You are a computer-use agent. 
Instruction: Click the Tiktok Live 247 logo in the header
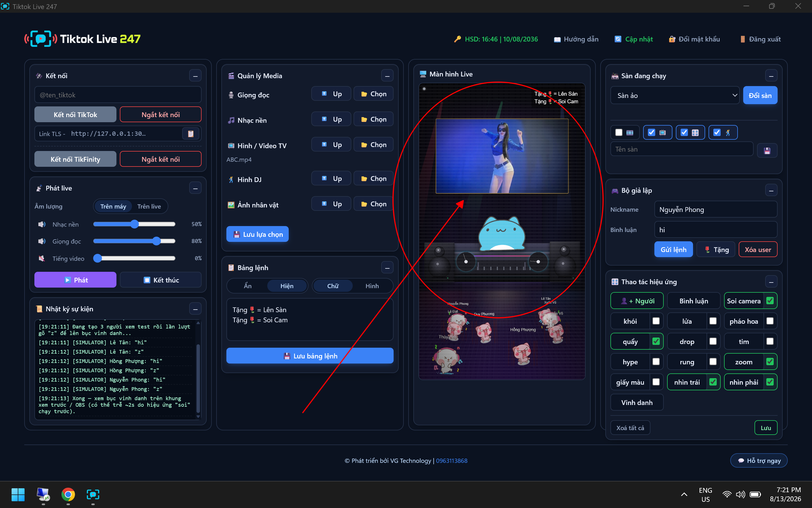pyautogui.click(x=82, y=39)
